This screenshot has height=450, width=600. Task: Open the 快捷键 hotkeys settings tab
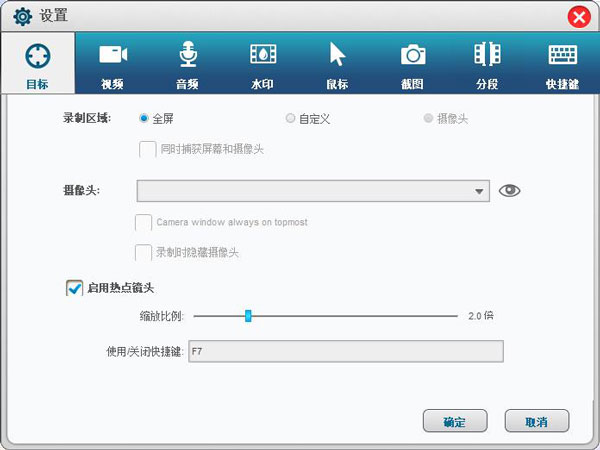pyautogui.click(x=562, y=64)
